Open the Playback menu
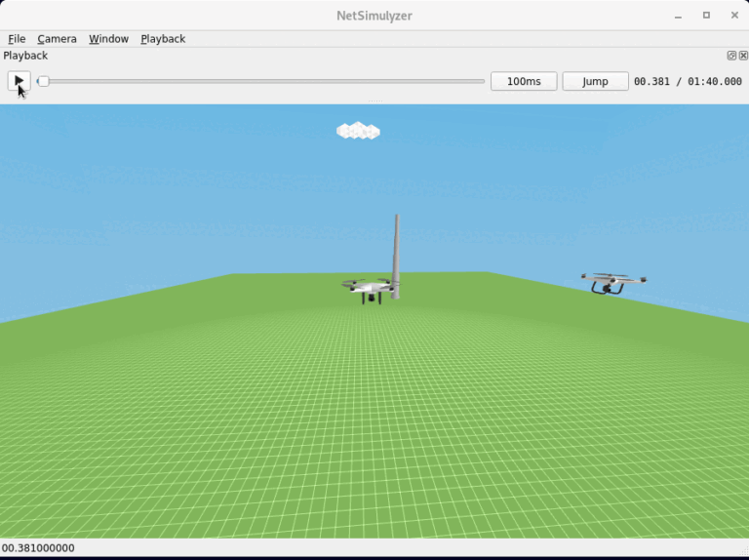Screen dimensions: 749x560 [x=163, y=39]
